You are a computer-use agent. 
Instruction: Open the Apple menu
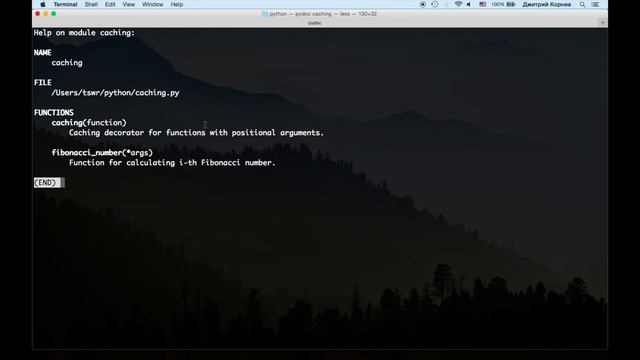[43, 4]
